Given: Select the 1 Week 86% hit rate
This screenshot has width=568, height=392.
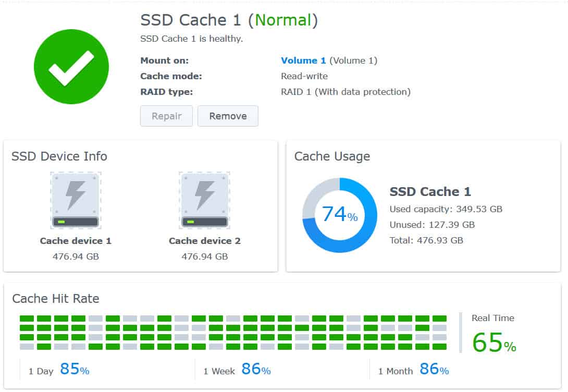Looking at the screenshot, I should [x=237, y=370].
